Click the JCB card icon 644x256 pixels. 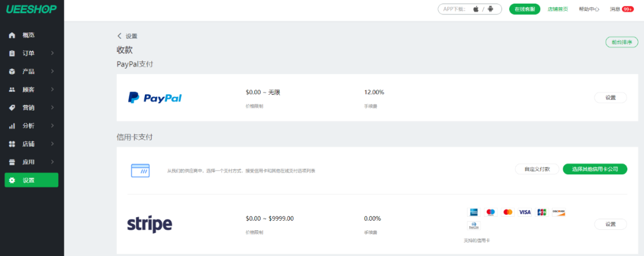(542, 212)
